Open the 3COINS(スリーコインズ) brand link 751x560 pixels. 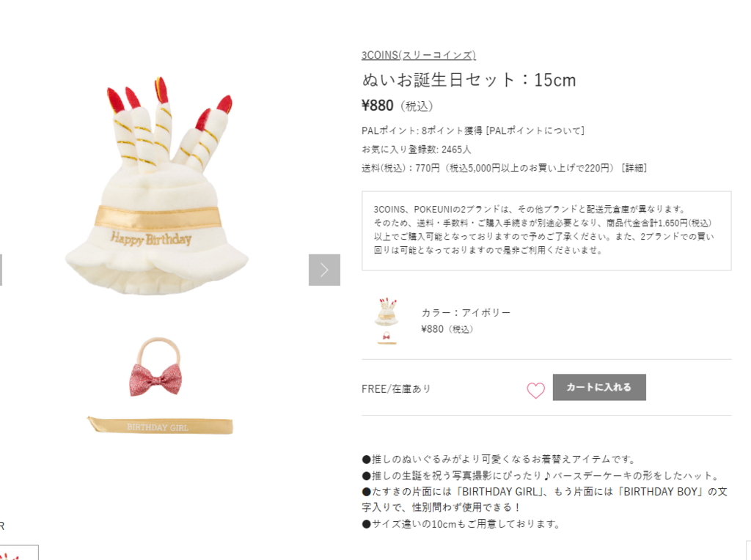click(x=419, y=55)
